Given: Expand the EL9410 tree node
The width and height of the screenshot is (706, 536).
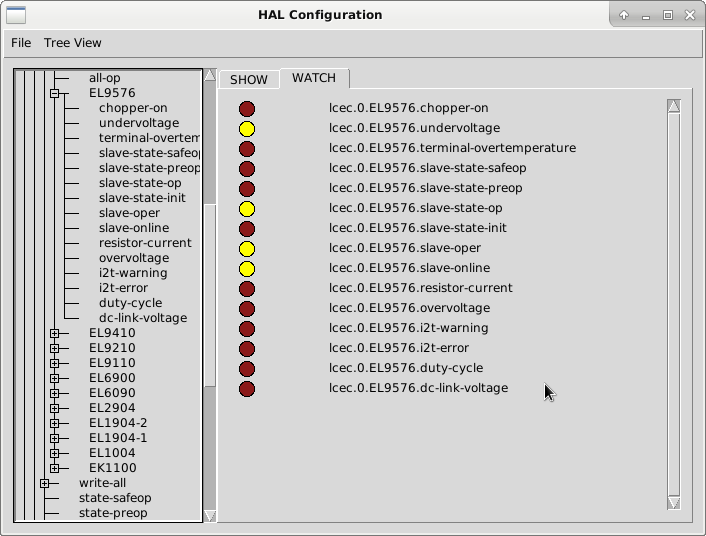Looking at the screenshot, I should (54, 333).
